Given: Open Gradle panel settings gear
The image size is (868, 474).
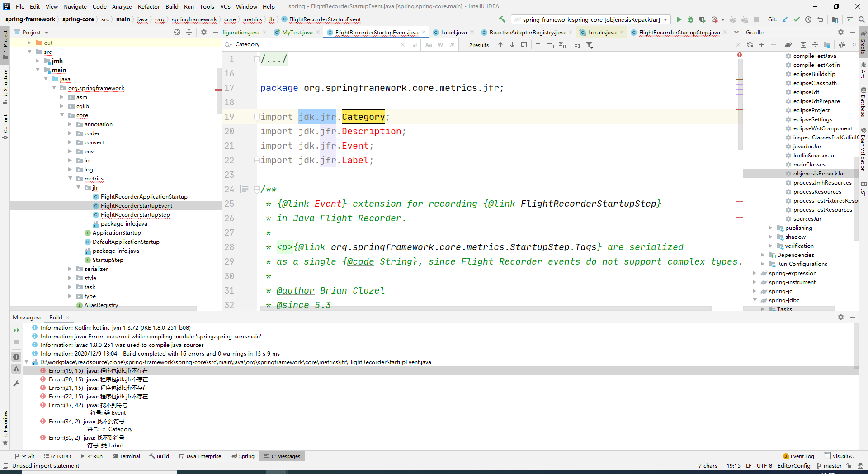Looking at the screenshot, I should 841,32.
